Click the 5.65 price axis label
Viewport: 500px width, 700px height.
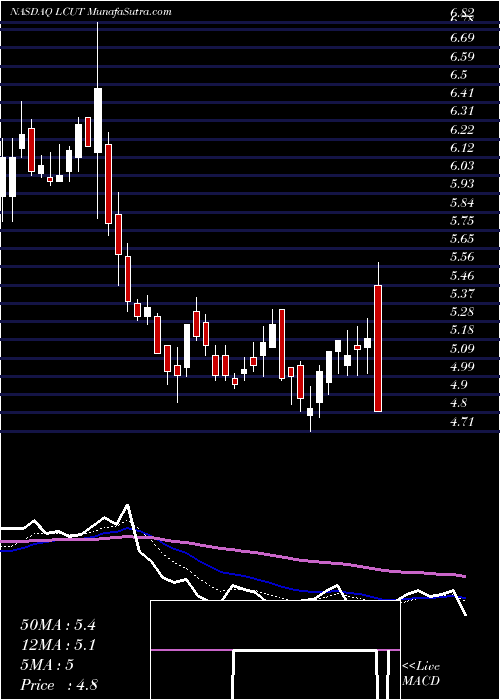point(462,239)
